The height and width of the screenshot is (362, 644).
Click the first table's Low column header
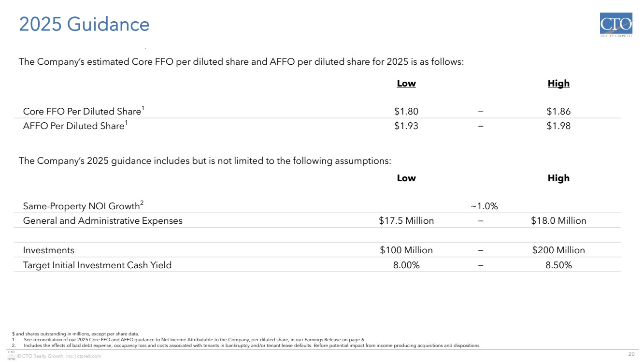406,84
